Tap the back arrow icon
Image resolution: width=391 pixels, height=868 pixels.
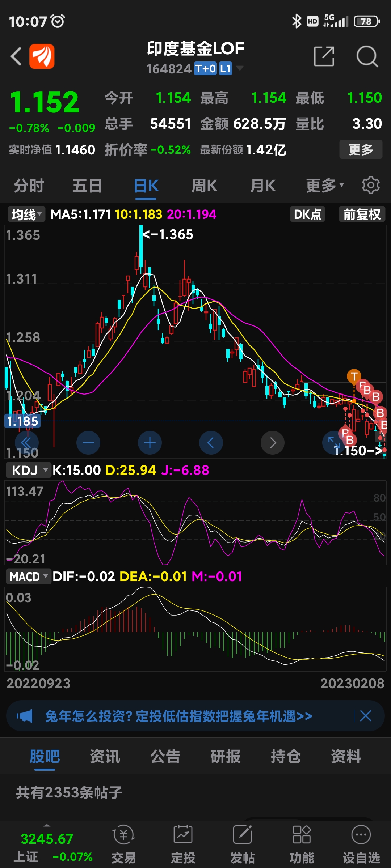[16, 56]
